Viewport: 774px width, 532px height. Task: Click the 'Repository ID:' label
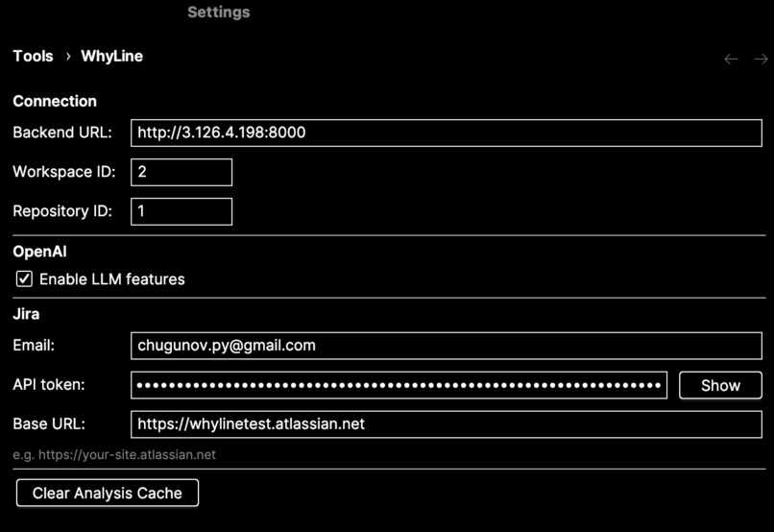[62, 211]
